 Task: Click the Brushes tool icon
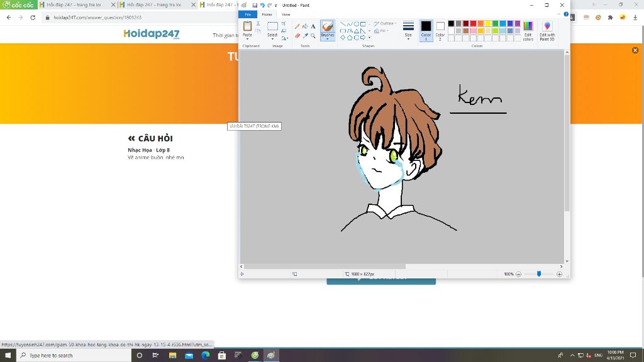[327, 26]
